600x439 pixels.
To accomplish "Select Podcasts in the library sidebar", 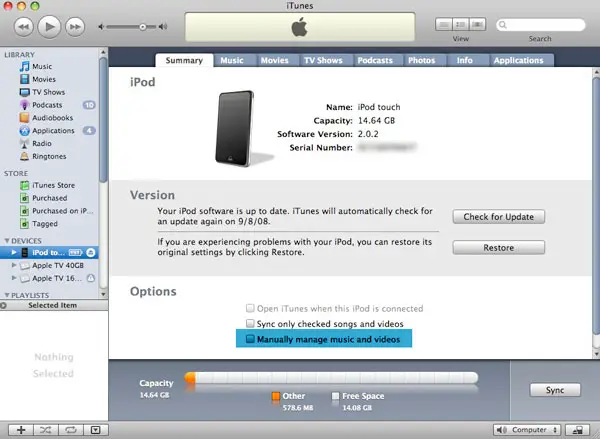I will point(46,105).
